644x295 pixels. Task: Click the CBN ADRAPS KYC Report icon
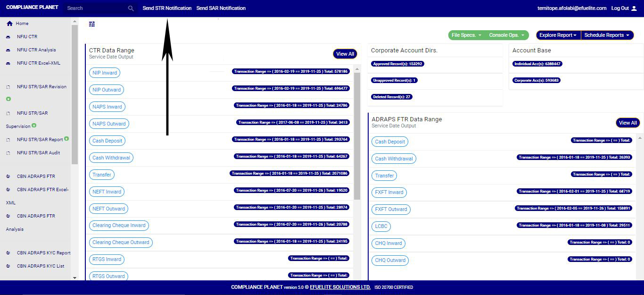coord(8,253)
